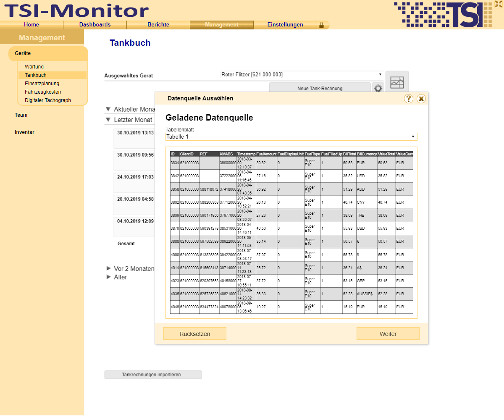Click KMABS cell 37712000
Viewport: 504px width, 420px height.
(228, 202)
